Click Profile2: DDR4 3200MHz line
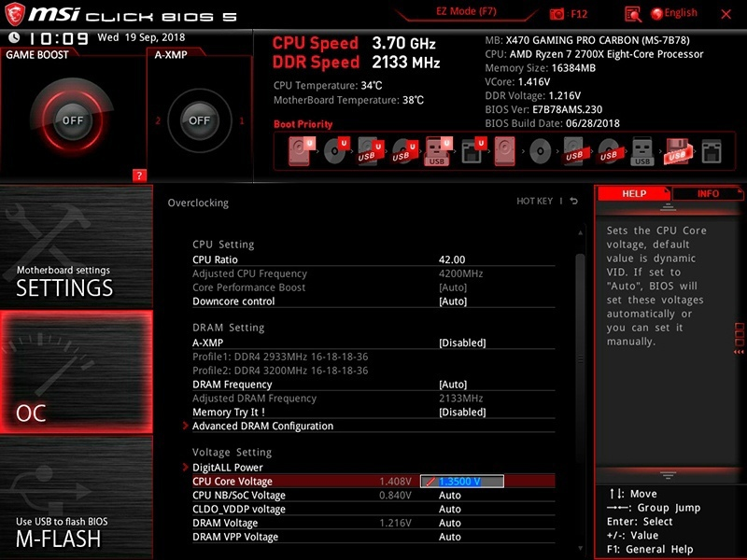 [280, 370]
